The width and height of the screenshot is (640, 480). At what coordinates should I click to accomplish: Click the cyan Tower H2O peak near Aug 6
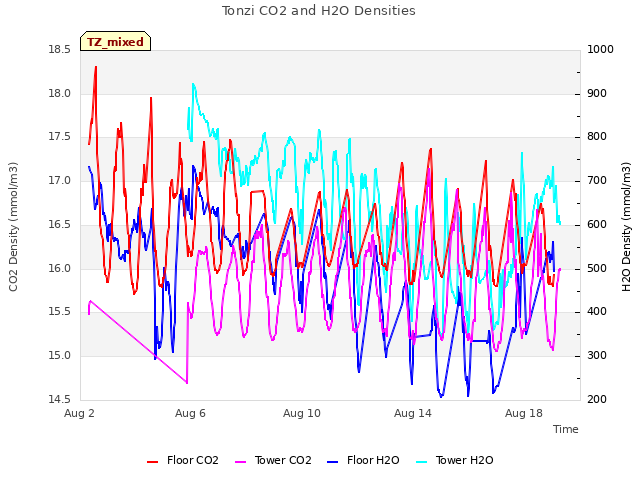click(193, 84)
